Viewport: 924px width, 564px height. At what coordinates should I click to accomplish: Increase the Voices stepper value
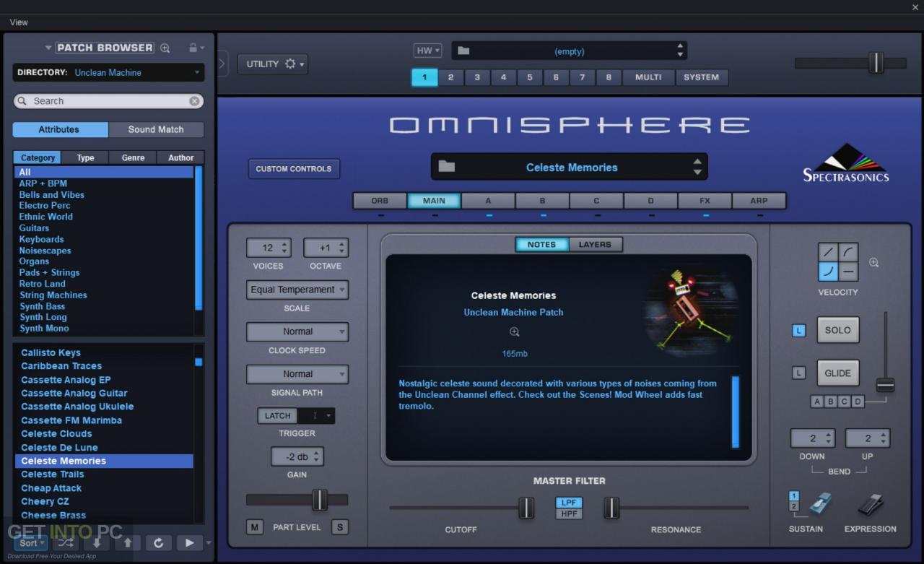pos(284,244)
